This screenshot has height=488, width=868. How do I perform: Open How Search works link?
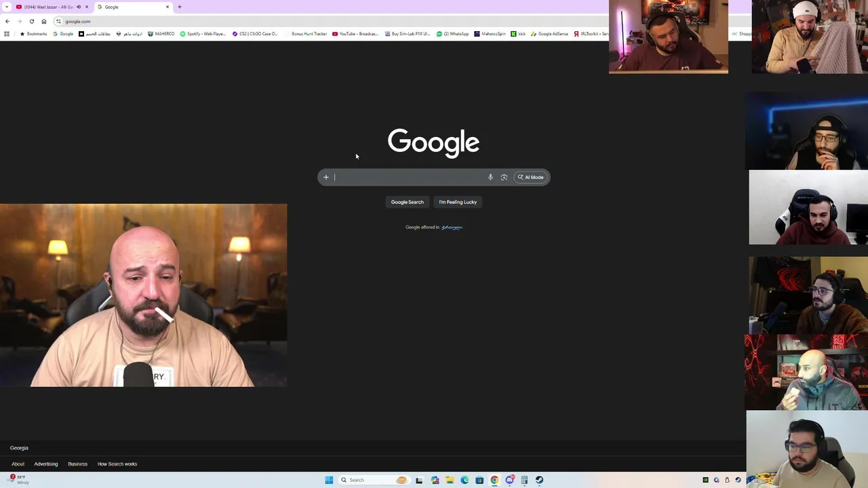coord(117,464)
